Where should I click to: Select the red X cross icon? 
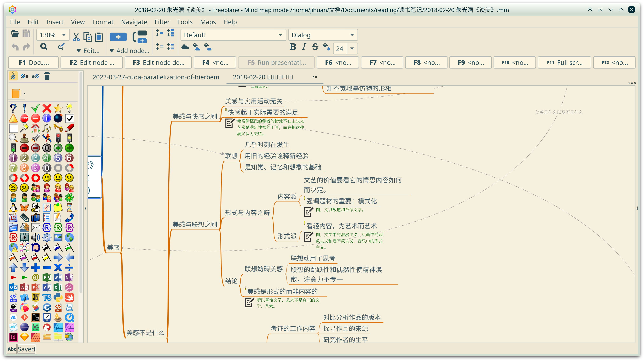point(47,108)
